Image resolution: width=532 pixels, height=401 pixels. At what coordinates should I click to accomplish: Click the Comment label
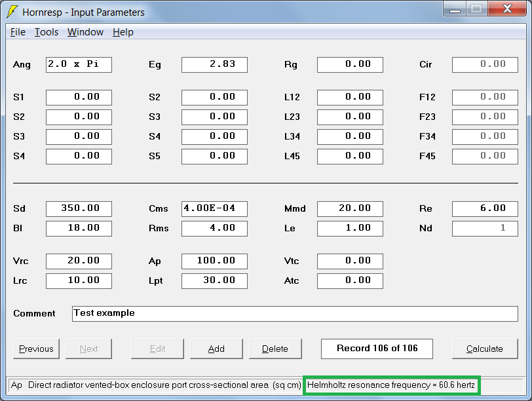34,313
